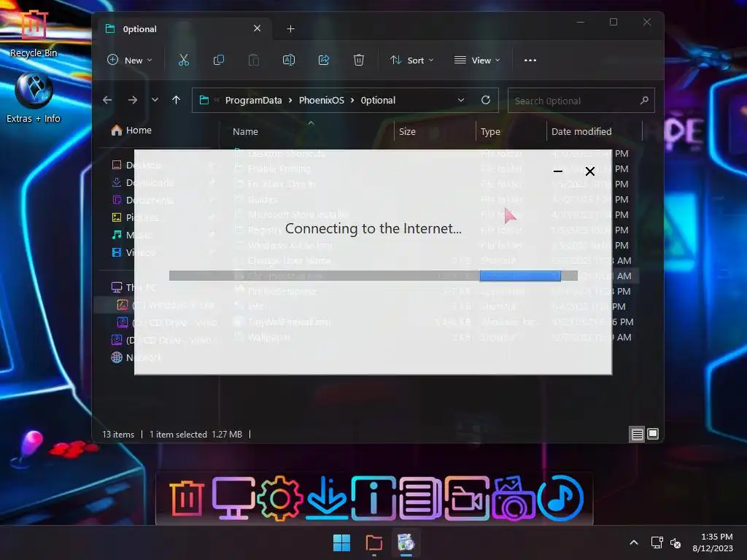747x560 pixels.
Task: Go forward in File Explorer
Action: (133, 100)
